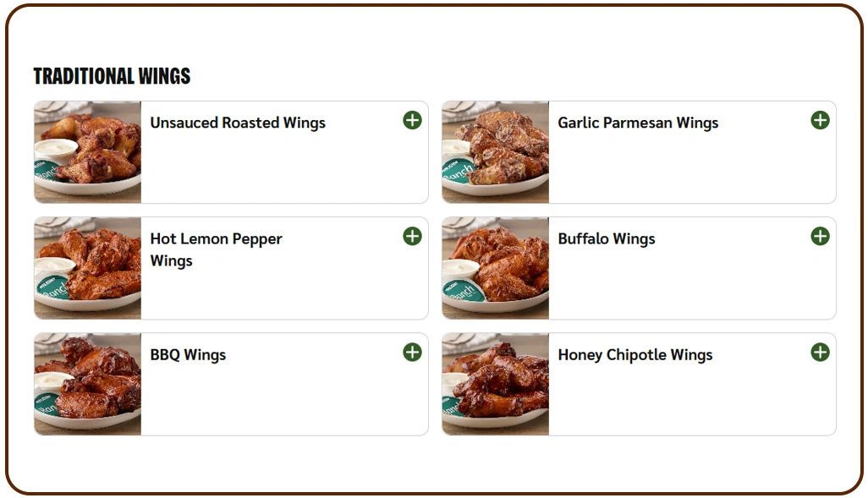Click the Buffalo Wings menu card
Screen dimensions: 868x498
point(639,268)
